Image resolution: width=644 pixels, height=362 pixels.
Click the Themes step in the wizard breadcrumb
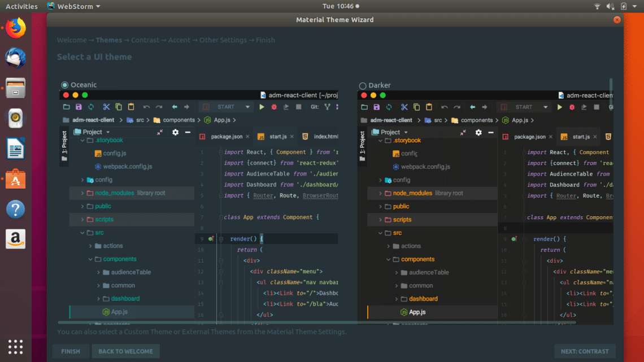click(109, 40)
